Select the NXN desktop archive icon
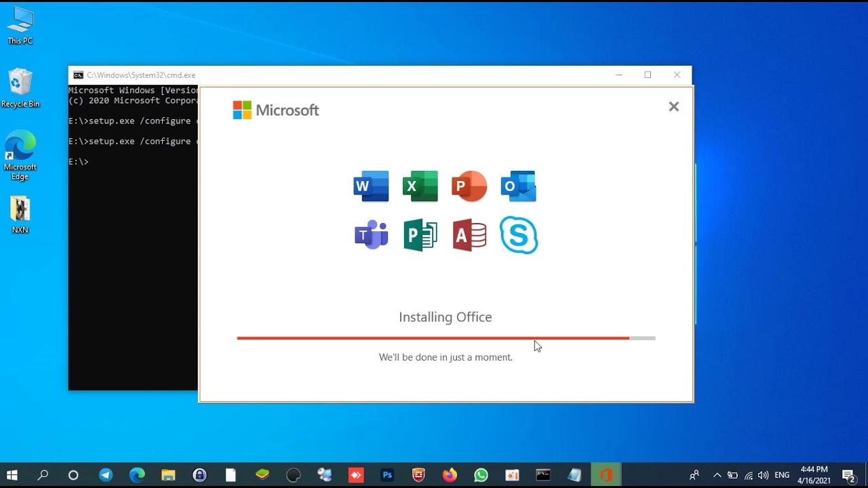The image size is (868, 488). click(x=20, y=215)
